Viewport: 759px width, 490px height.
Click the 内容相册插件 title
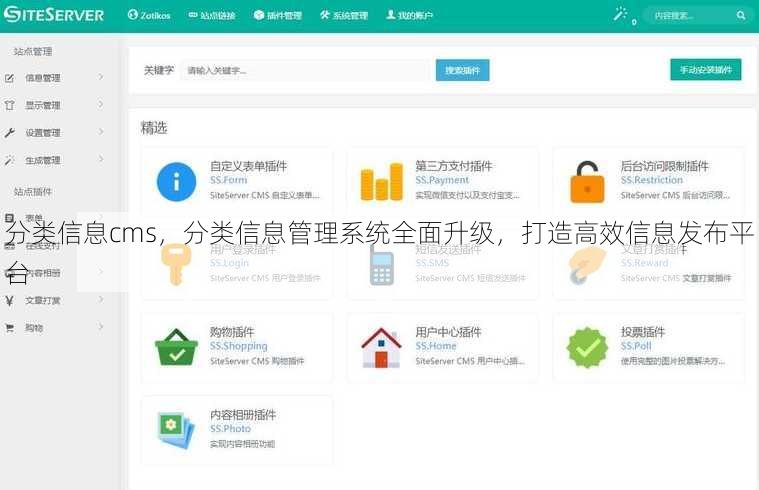pyautogui.click(x=243, y=414)
